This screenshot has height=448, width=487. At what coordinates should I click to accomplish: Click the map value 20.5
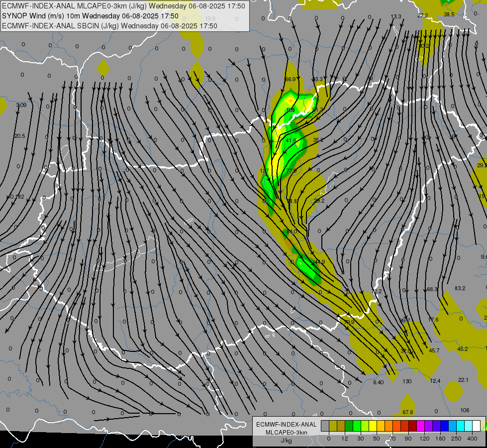click(x=19, y=136)
